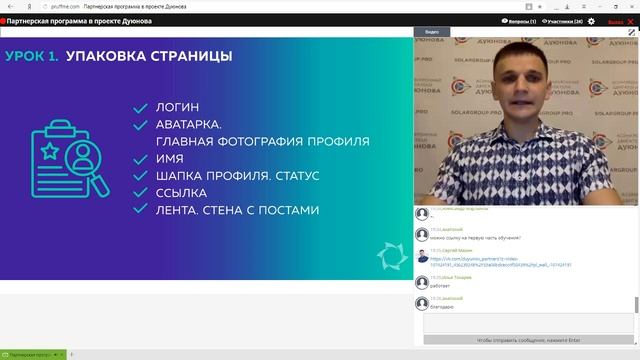
Task: Click the presenter webcam video
Action: 526,121
